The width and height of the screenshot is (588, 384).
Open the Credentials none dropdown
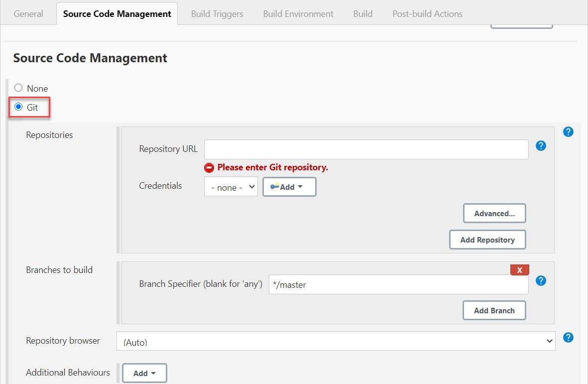point(231,187)
